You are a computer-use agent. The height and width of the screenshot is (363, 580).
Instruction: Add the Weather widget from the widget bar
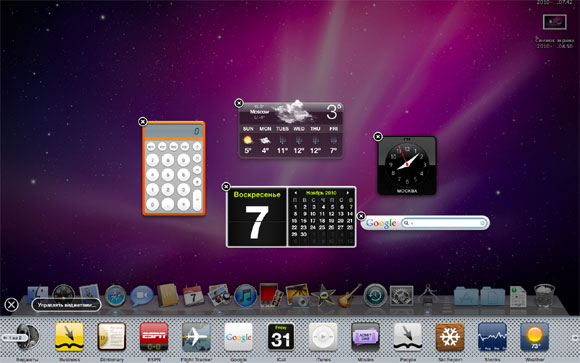coord(535,337)
